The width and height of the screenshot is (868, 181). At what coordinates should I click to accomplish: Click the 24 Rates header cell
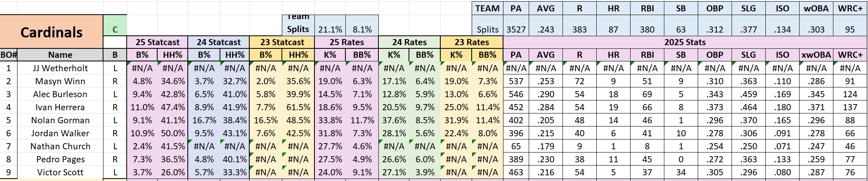pos(409,42)
